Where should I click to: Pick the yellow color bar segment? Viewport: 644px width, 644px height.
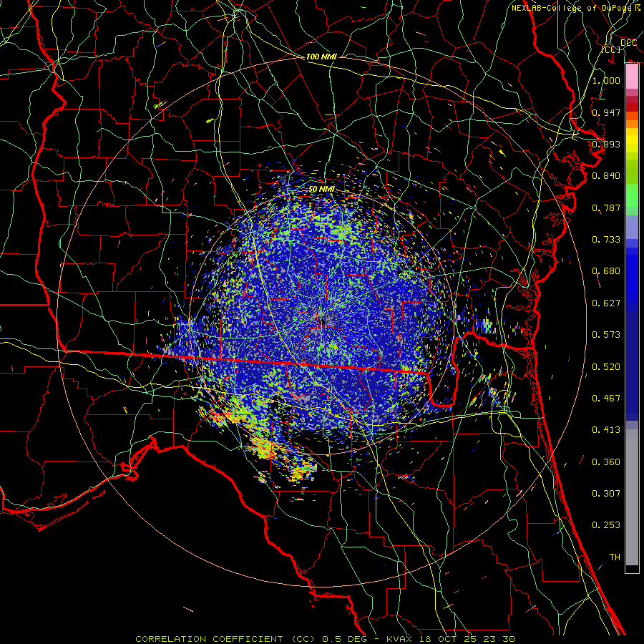[x=632, y=141]
